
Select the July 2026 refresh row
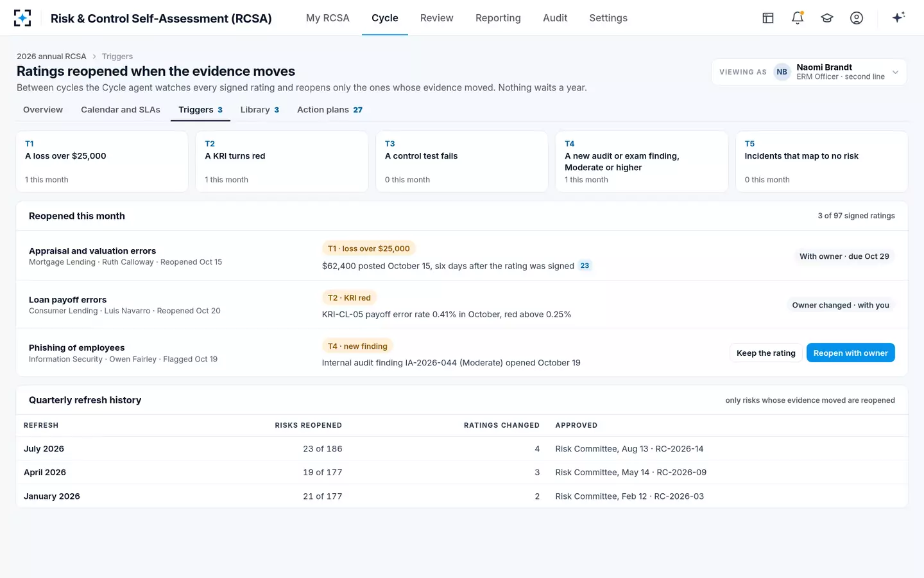462,449
